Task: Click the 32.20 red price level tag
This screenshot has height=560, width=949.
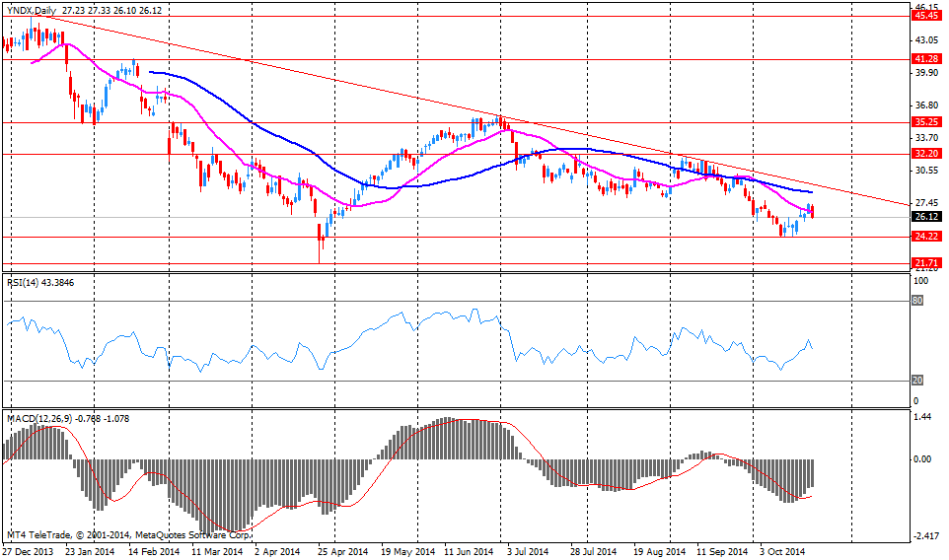Action: tap(924, 155)
